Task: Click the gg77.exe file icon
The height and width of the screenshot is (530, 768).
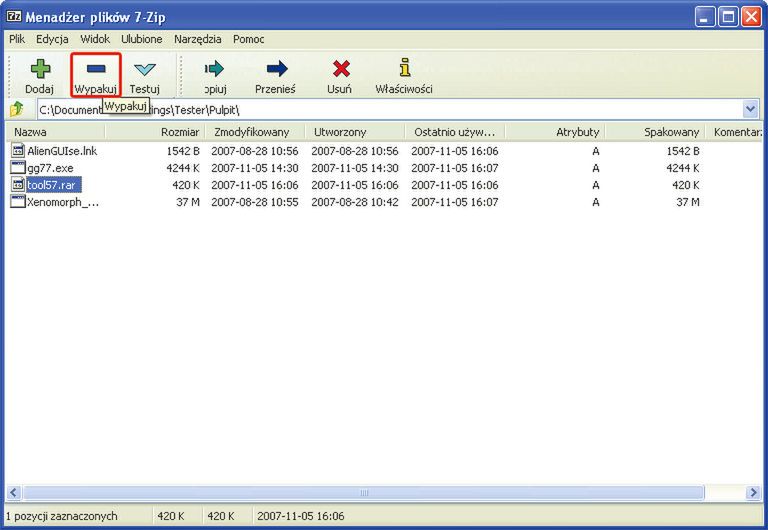Action: (18, 168)
